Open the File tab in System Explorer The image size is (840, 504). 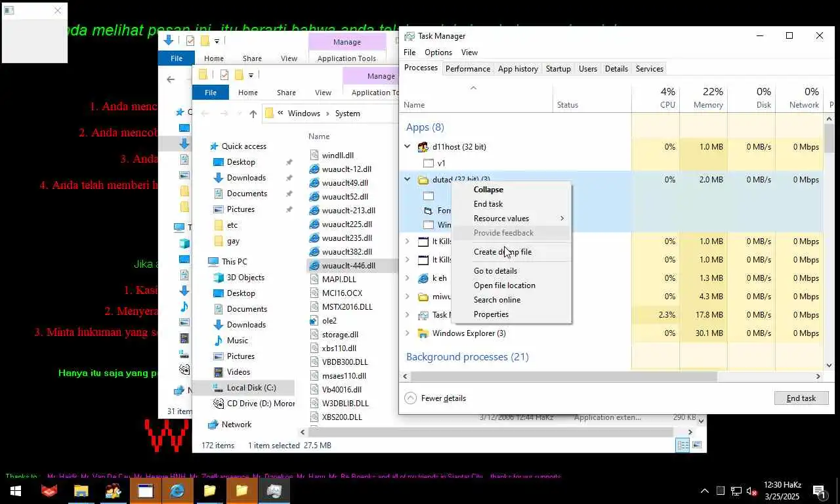211,93
